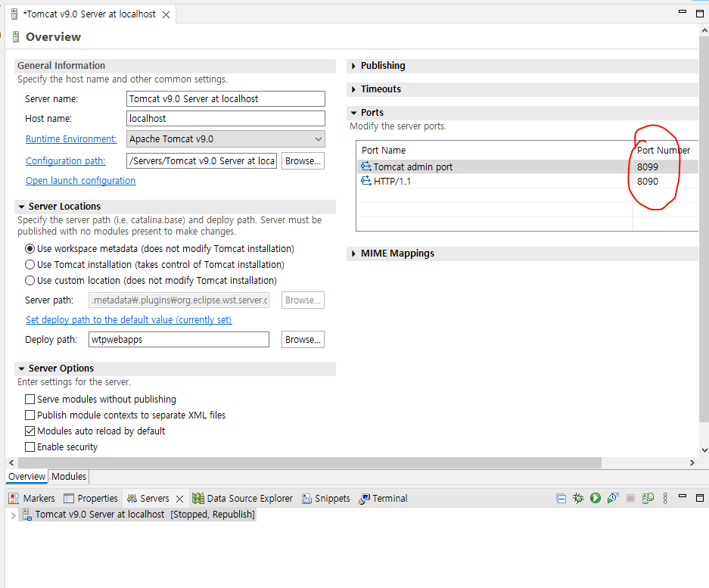The height and width of the screenshot is (588, 709).
Task: Click the vertical scrollbar up arrow
Action: [x=704, y=30]
